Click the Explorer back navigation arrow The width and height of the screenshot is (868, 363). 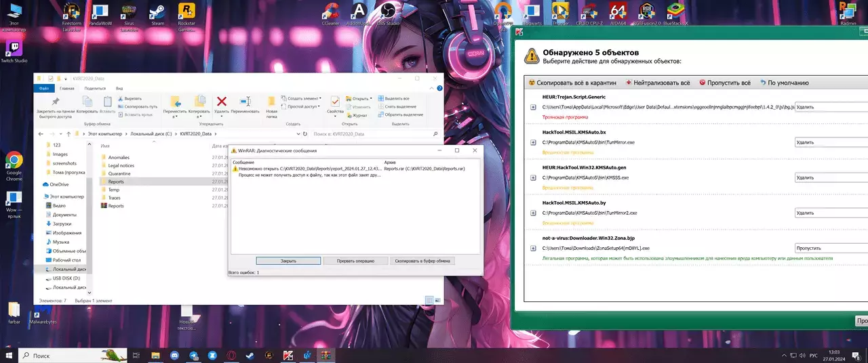[x=39, y=134]
